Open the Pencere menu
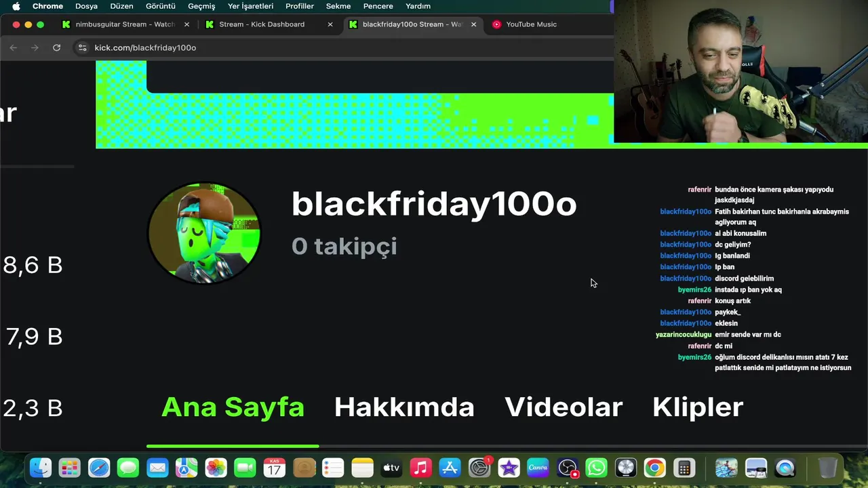This screenshot has height=488, width=868. pyautogui.click(x=378, y=6)
